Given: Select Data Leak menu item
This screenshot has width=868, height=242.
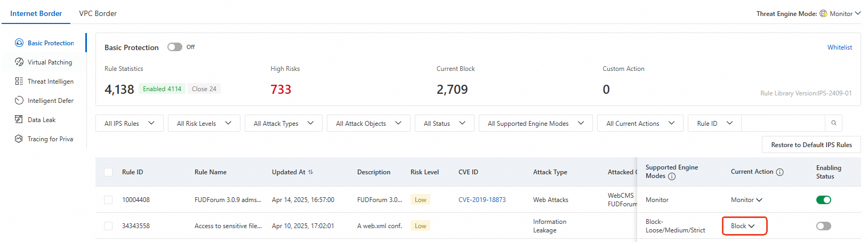Looking at the screenshot, I should pyautogui.click(x=42, y=120).
